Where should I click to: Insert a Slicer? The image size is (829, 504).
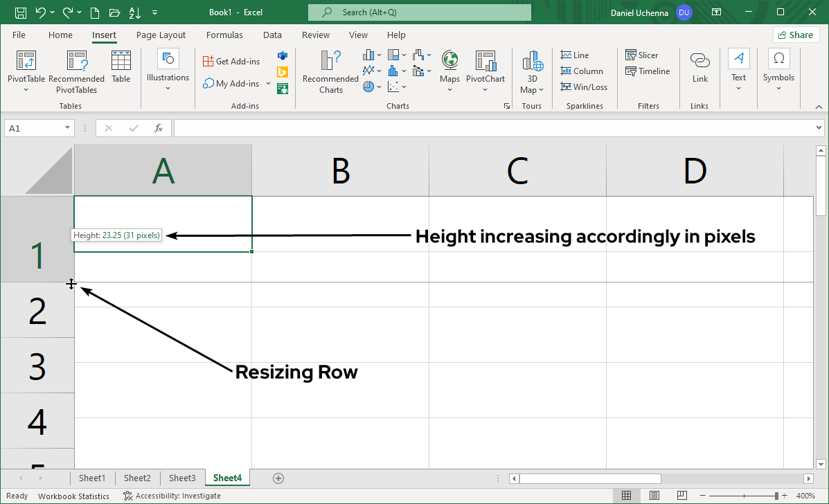[642, 55]
